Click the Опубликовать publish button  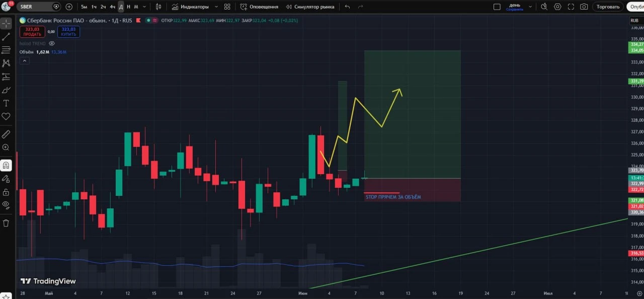coord(635,7)
